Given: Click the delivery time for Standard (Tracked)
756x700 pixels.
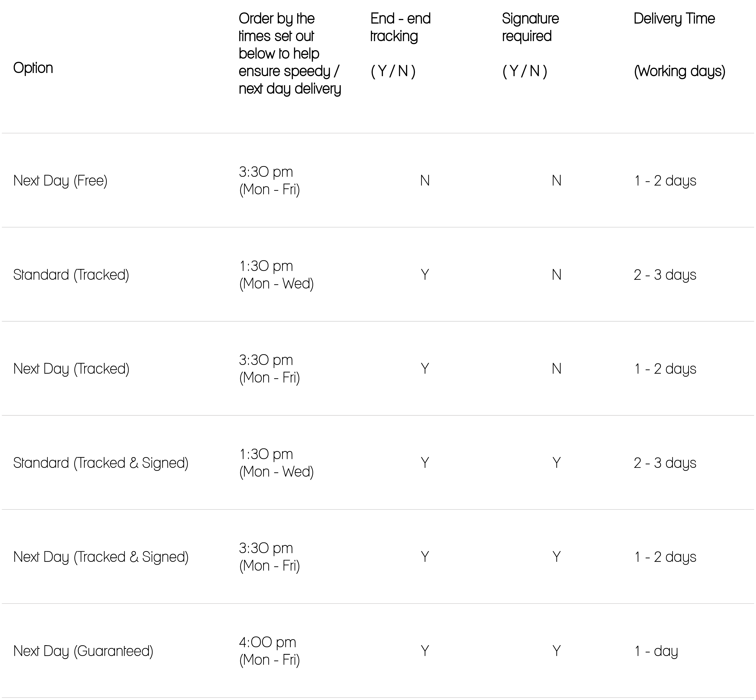Looking at the screenshot, I should (665, 275).
